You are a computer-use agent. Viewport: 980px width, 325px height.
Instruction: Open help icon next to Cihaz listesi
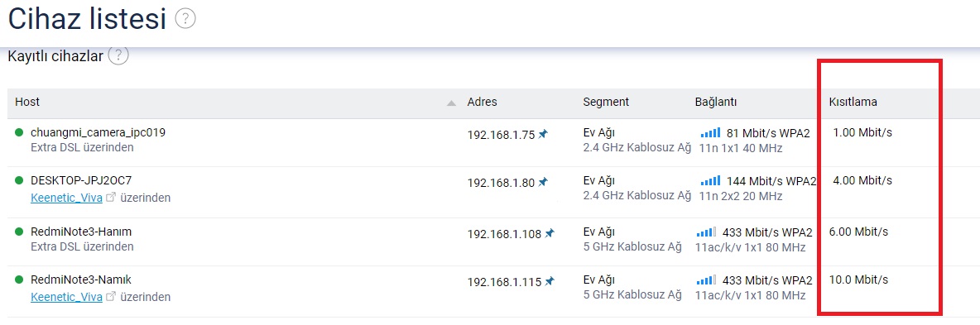185,19
